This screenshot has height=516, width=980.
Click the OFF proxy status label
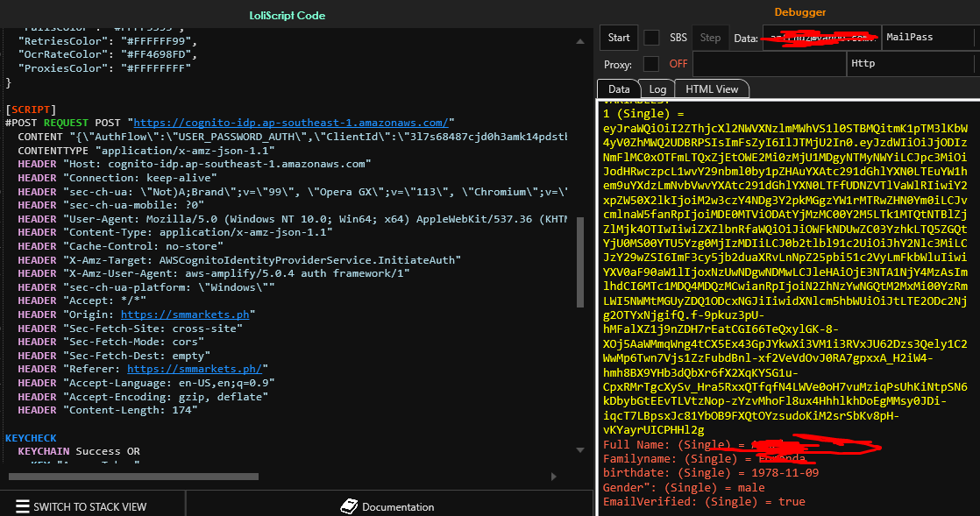pyautogui.click(x=678, y=64)
